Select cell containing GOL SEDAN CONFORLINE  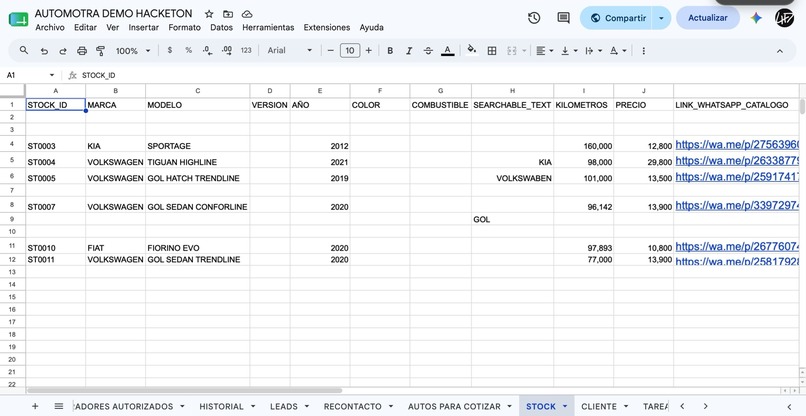[x=198, y=205]
